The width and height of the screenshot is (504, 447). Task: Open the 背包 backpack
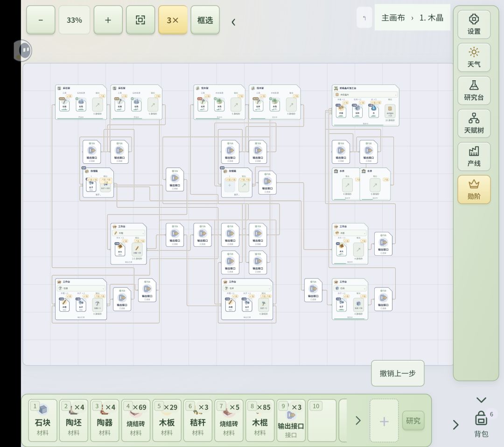coord(481,424)
